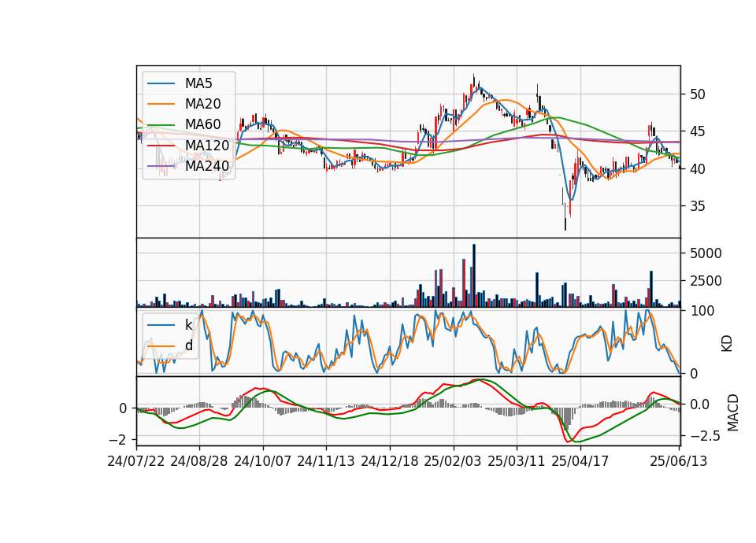Image resolution: width=756 pixels, height=543 pixels.
Task: Click the blue MA5 line sample in legend
Action: tap(161, 83)
